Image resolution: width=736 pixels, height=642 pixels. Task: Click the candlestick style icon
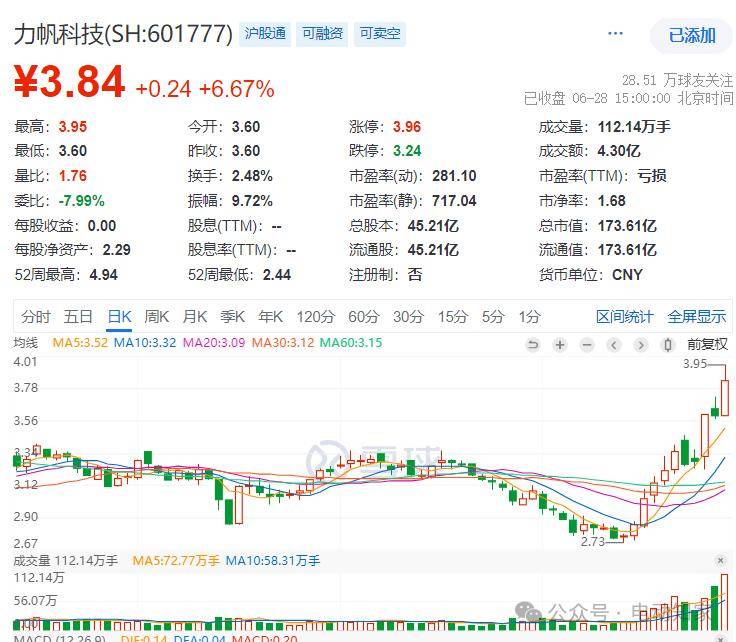(x=667, y=345)
